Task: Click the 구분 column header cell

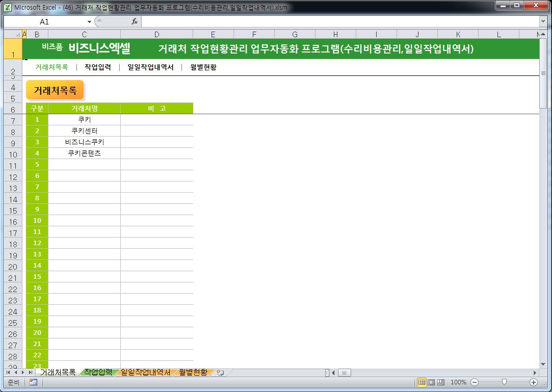Action: pyautogui.click(x=37, y=108)
